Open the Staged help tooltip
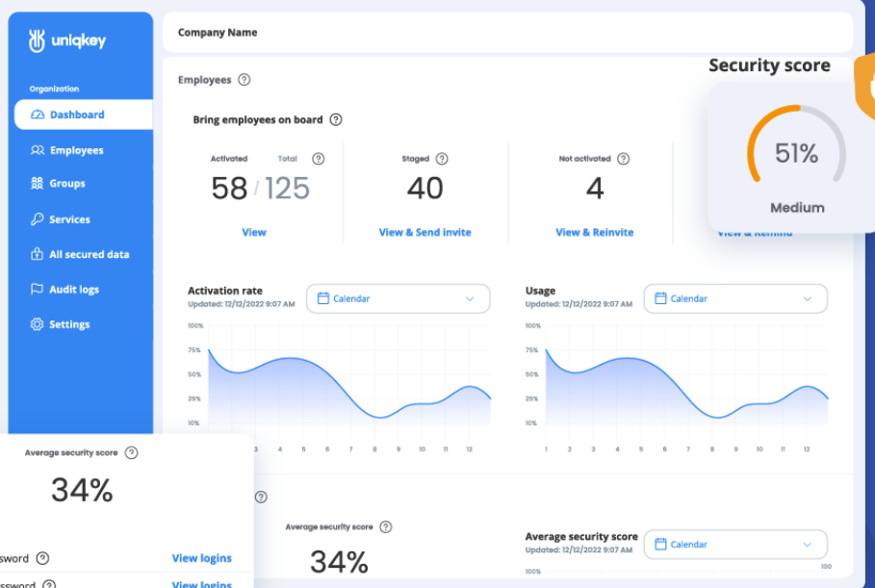 click(x=442, y=159)
